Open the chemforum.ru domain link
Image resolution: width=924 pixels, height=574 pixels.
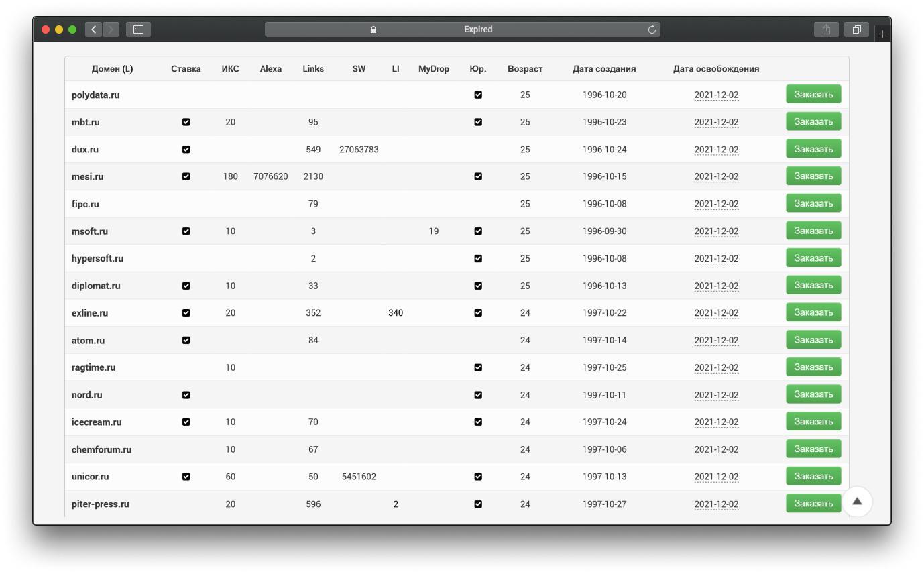point(101,449)
